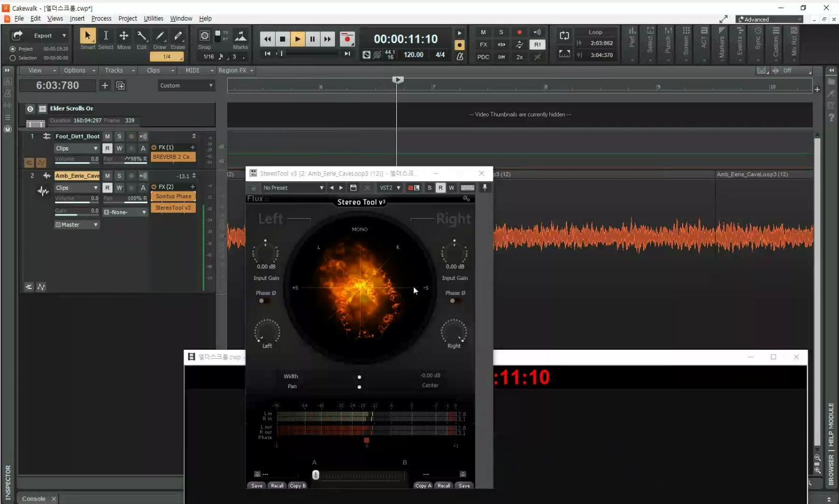Viewport: 839px width, 504px height.
Task: Open the Process menu
Action: coord(101,18)
